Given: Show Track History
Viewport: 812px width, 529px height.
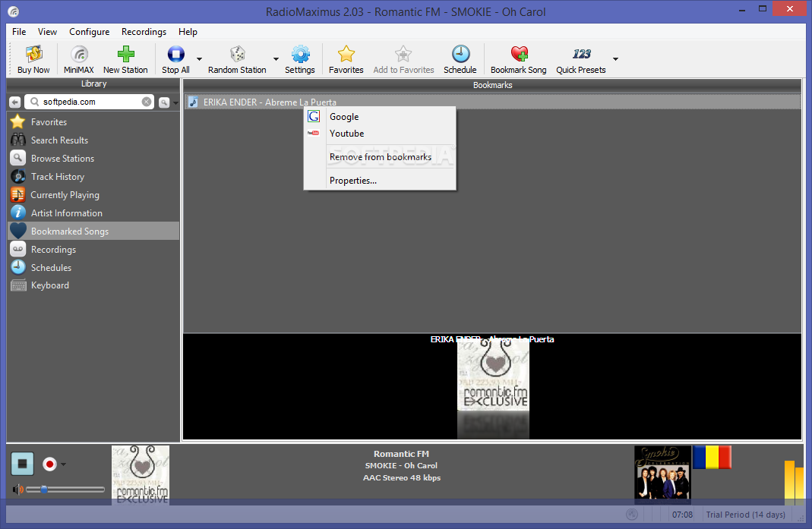Looking at the screenshot, I should [x=93, y=177].
